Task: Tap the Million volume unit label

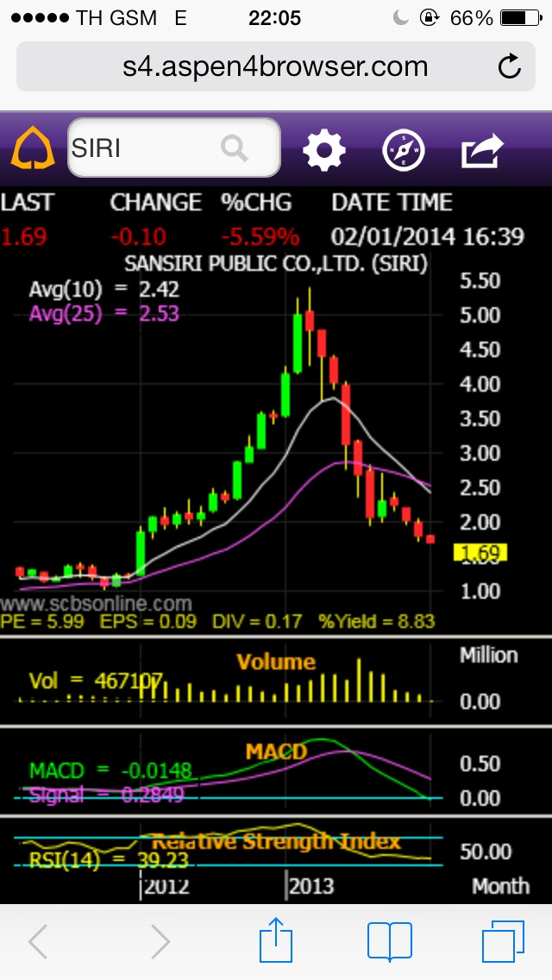Action: click(489, 655)
